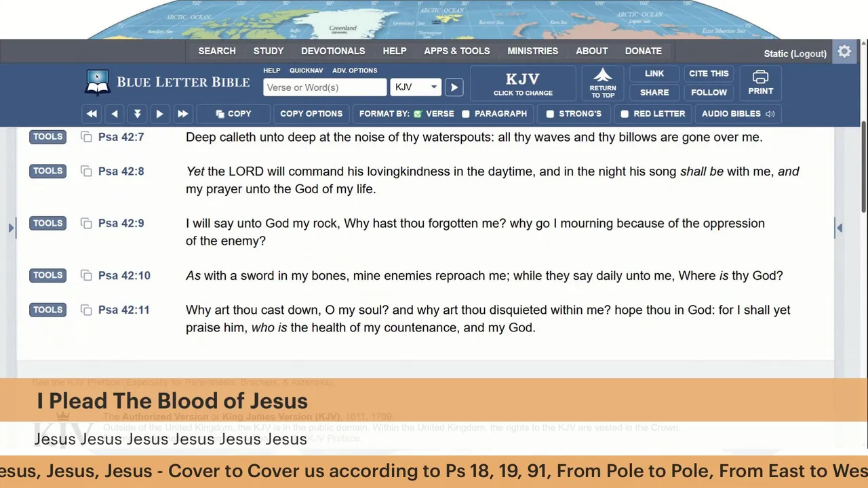Enable the Red Letter checkbox
The height and width of the screenshot is (488, 868).
coord(625,114)
